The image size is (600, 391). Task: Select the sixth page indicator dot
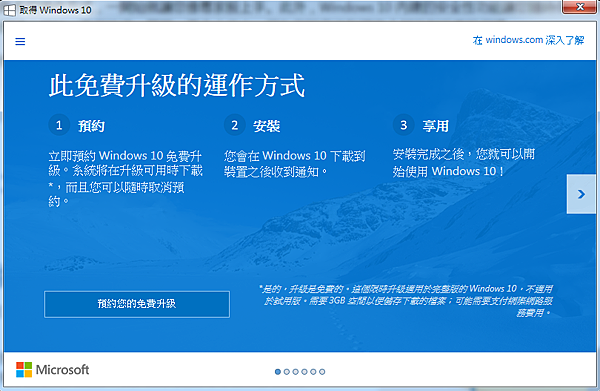pos(322,371)
